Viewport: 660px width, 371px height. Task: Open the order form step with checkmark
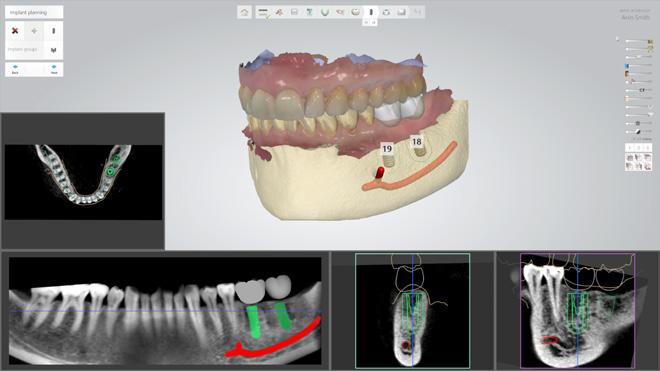263,12
